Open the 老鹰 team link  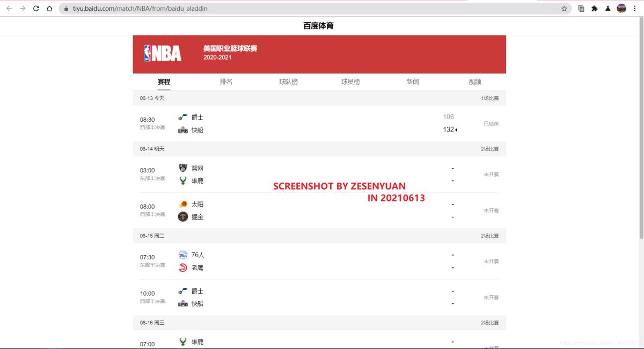tap(197, 267)
